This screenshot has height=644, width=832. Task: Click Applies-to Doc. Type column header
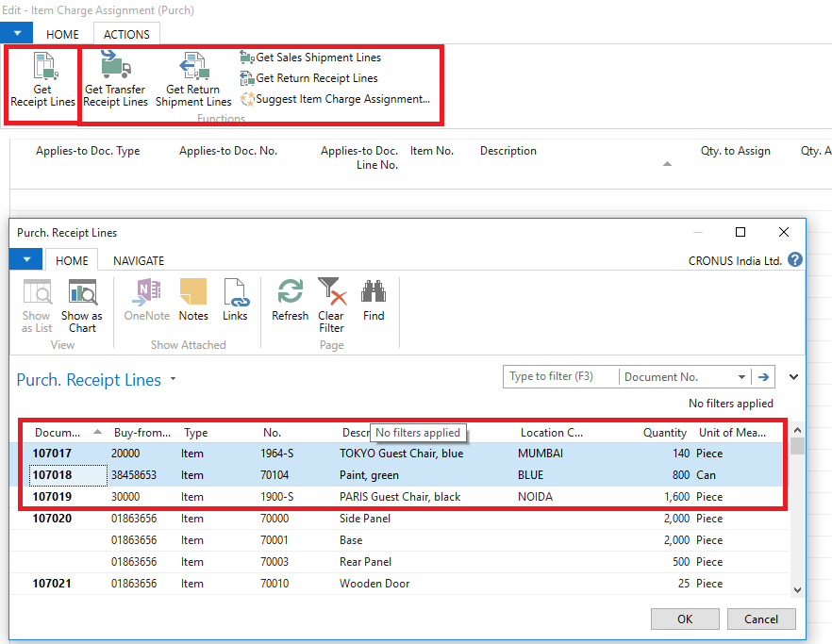88,151
